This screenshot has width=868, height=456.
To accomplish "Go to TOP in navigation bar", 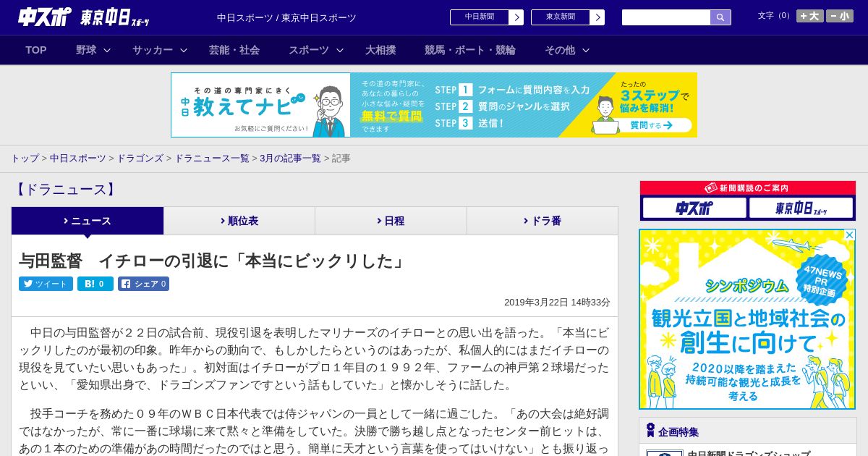I will (x=36, y=50).
